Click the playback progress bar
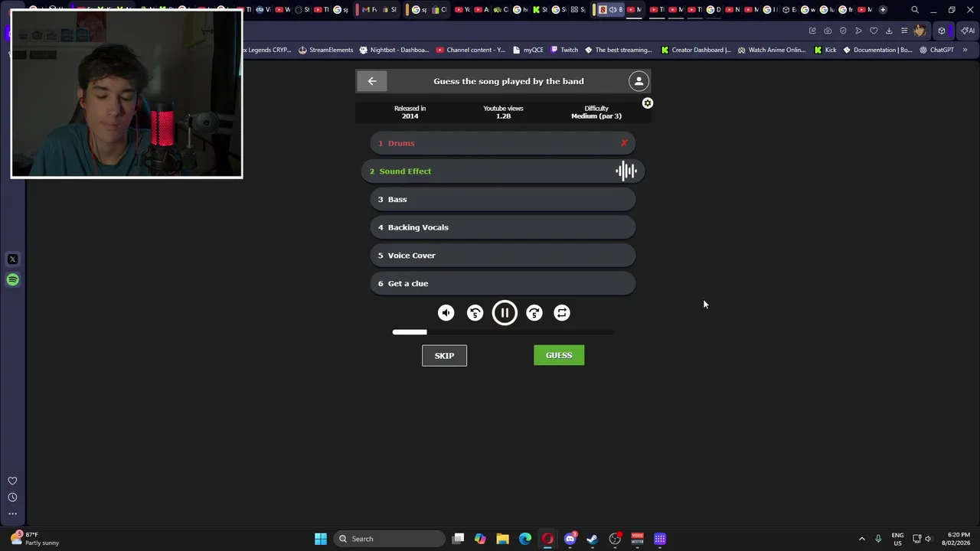 click(x=503, y=332)
